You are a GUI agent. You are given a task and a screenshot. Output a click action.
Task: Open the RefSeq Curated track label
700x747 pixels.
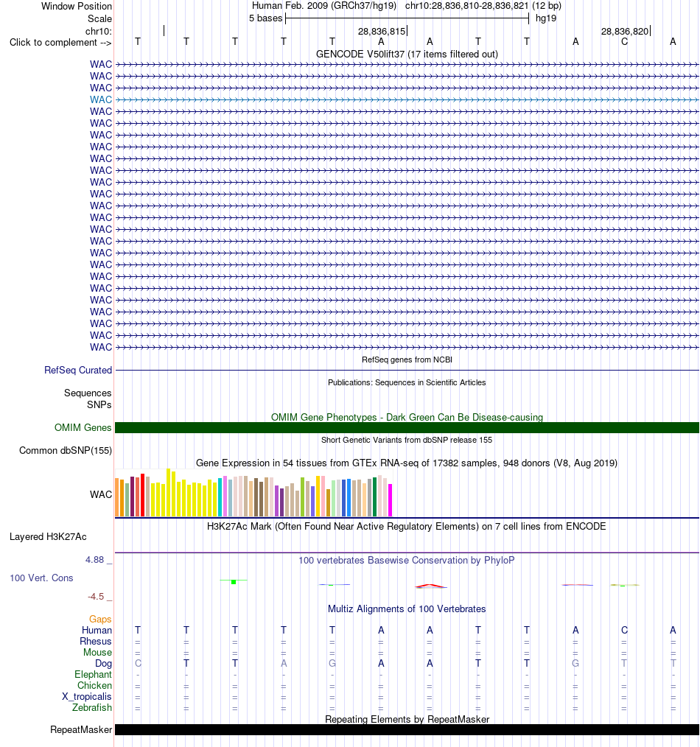pos(78,370)
